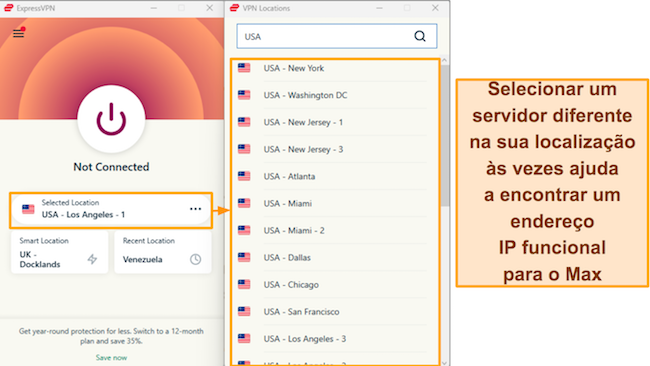Viewport: 650px width, 366px height.
Task: Select the USA - Los Angeles - 1 location card
Action: tap(111, 210)
